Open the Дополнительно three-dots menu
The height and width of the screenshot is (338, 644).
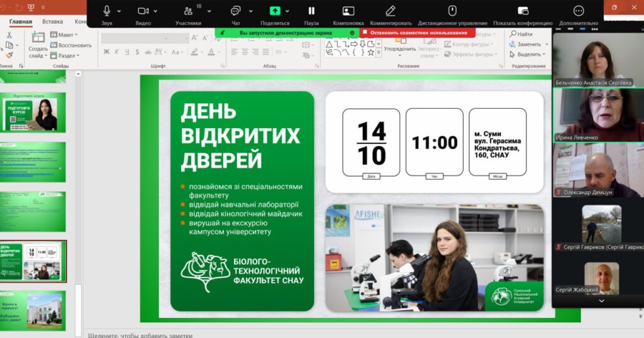[579, 11]
